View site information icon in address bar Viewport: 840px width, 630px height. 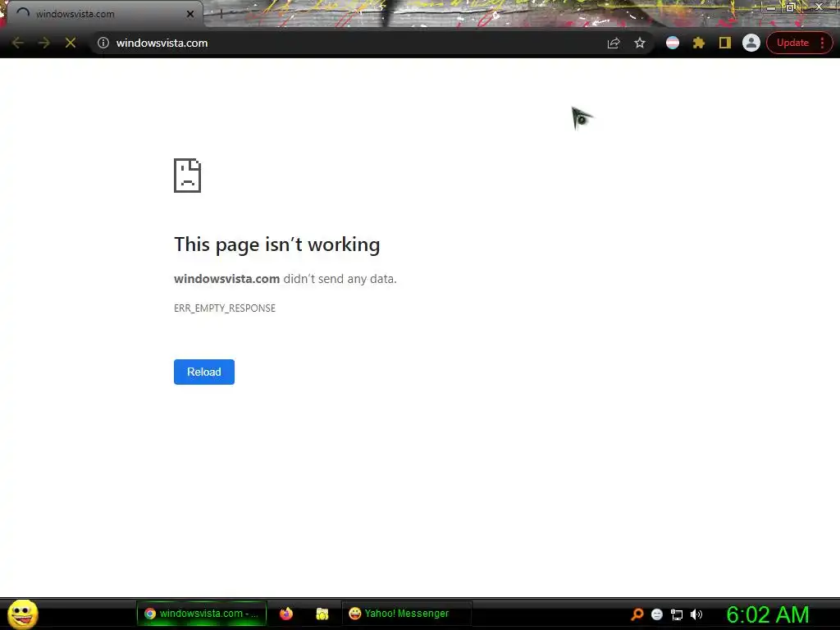tap(103, 43)
